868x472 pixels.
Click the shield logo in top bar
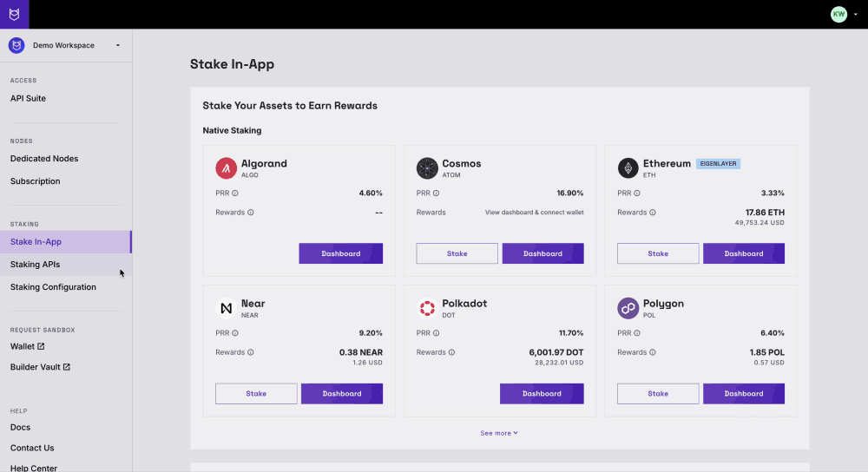[15, 15]
